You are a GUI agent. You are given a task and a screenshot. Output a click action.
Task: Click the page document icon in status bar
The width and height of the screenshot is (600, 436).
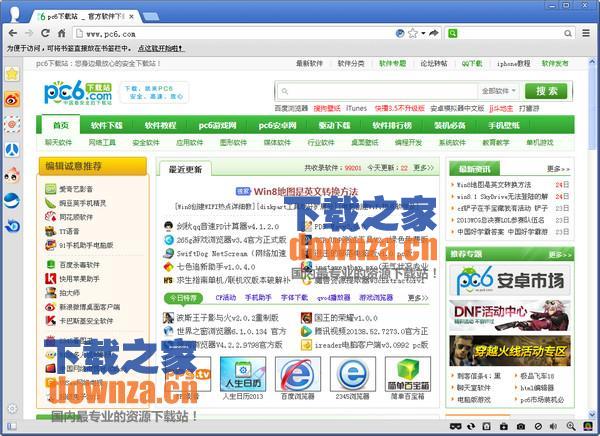pyautogui.click(x=486, y=426)
